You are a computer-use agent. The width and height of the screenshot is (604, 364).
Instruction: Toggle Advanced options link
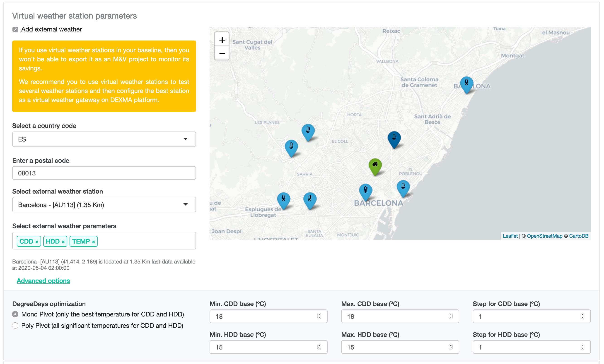click(43, 281)
